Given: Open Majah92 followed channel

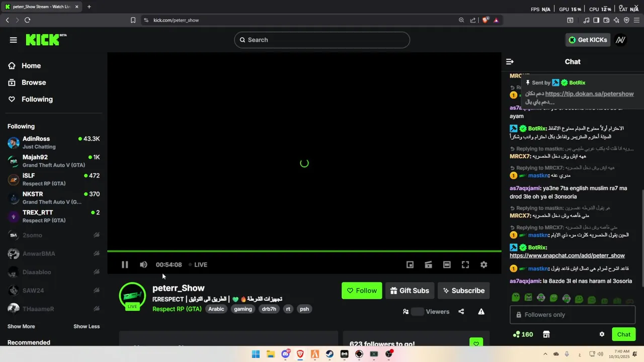Looking at the screenshot, I should [53, 161].
